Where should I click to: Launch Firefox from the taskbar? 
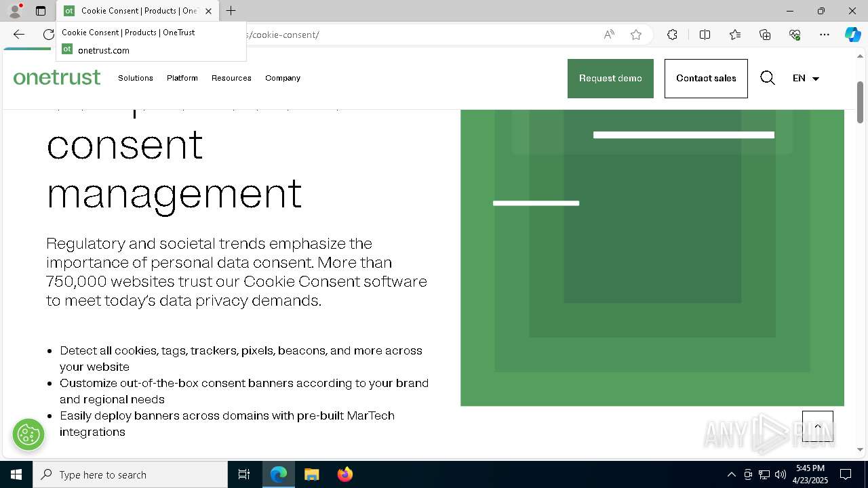coord(344,474)
